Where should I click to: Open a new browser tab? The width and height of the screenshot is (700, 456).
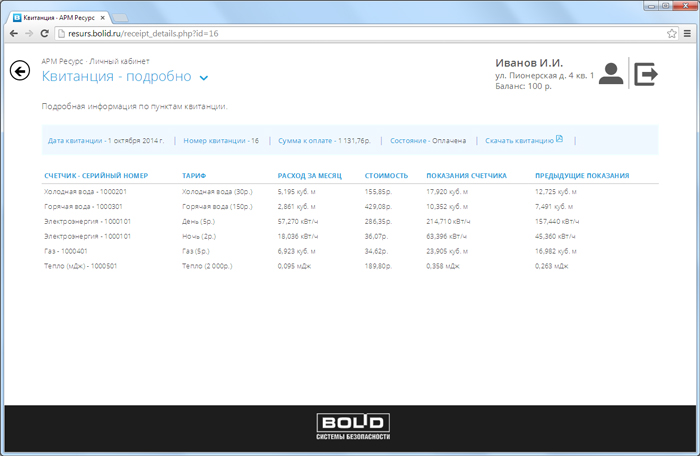click(x=120, y=18)
